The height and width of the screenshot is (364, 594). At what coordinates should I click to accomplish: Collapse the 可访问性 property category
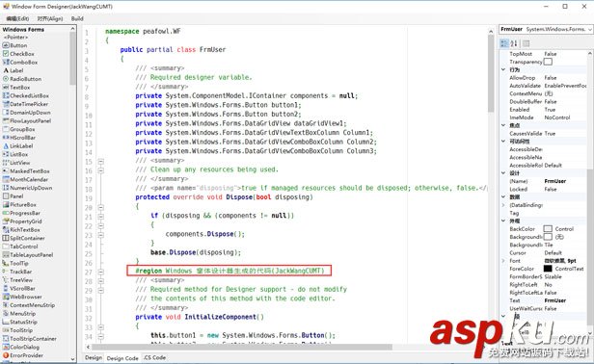(x=503, y=142)
